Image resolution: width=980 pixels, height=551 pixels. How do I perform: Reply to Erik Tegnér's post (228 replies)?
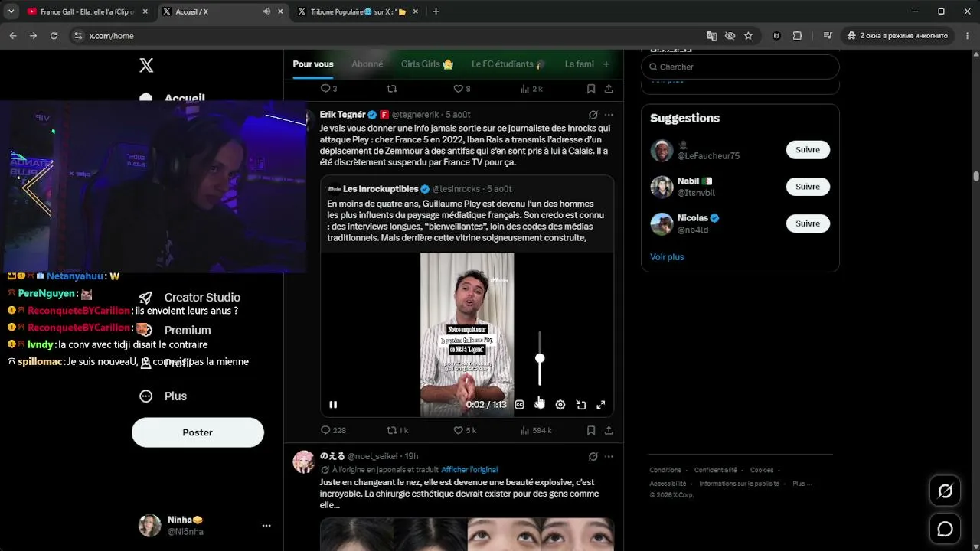pos(333,430)
